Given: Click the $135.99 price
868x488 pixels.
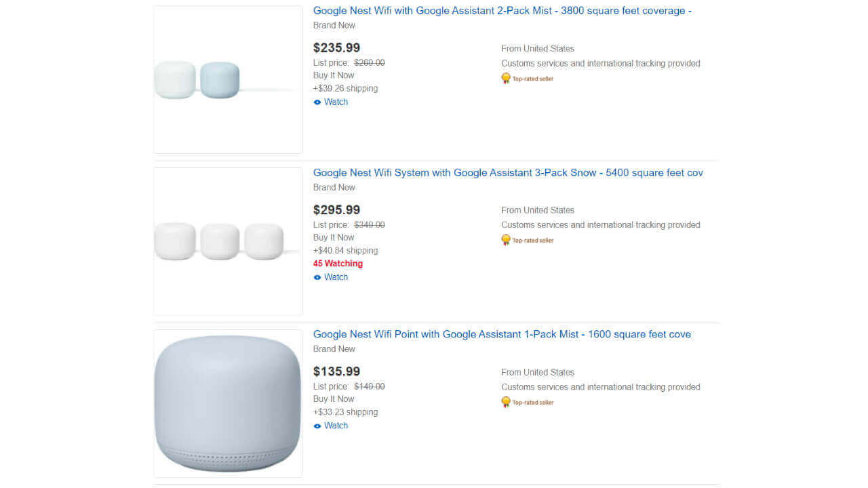Looking at the screenshot, I should click(x=336, y=371).
